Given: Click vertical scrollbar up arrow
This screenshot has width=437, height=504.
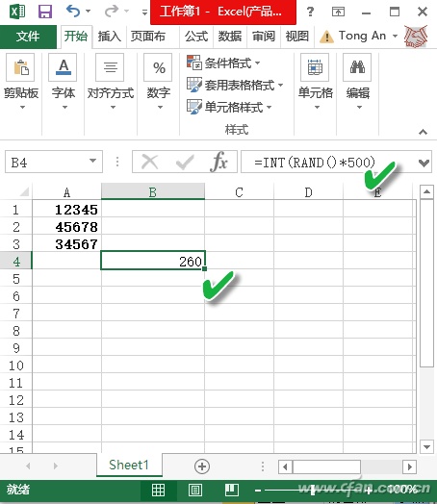Looking at the screenshot, I should point(426,192).
